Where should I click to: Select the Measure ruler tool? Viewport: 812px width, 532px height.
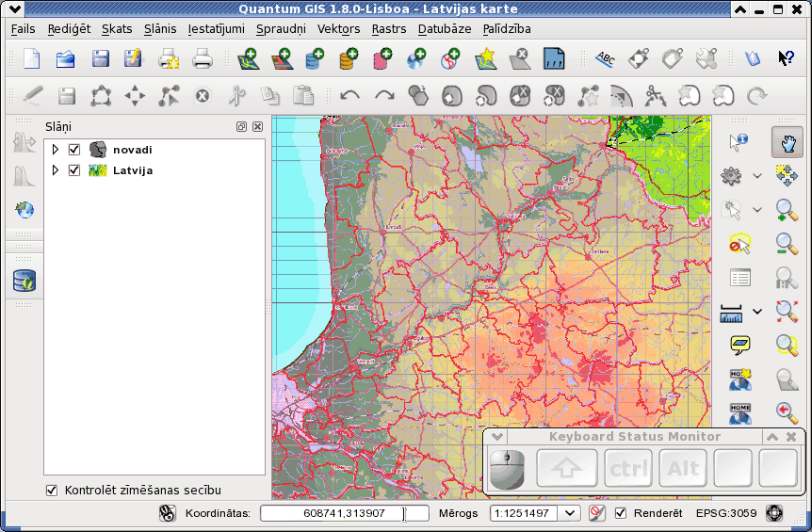pos(731,313)
